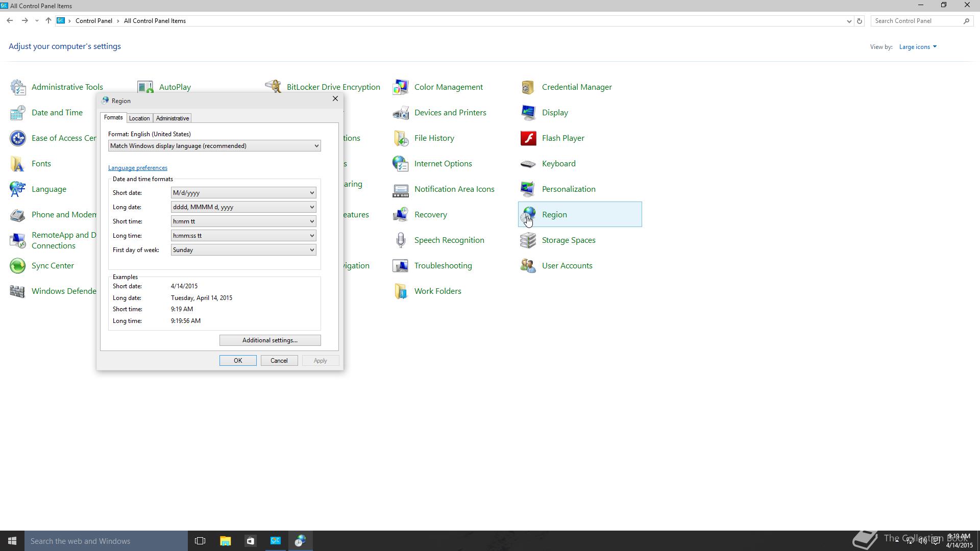This screenshot has width=980, height=551.
Task: Click the Additional settings button
Action: (x=270, y=340)
